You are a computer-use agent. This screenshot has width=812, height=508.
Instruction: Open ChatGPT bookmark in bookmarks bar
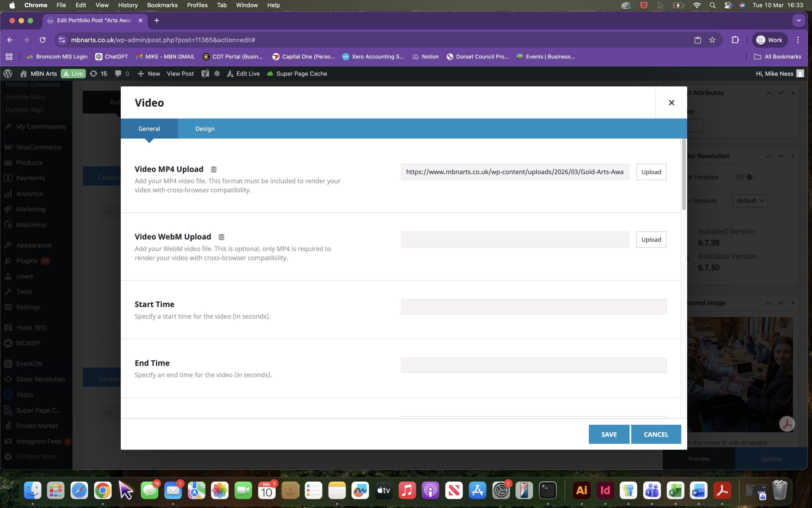coord(111,57)
